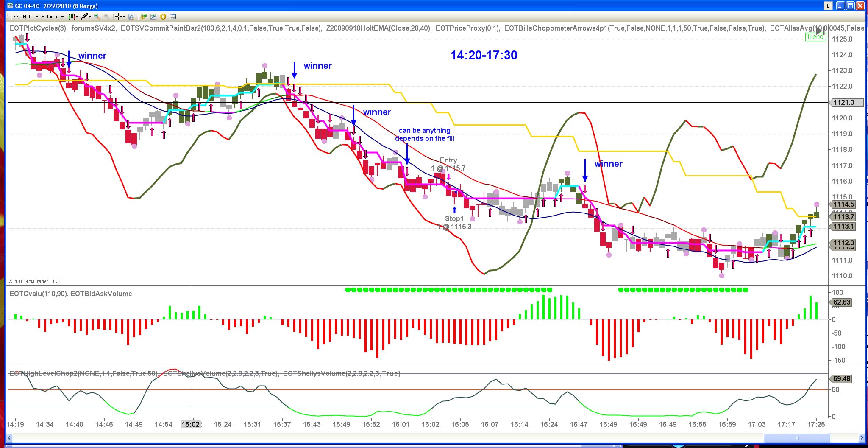This screenshot has width=868, height=448.
Task: Select the pen drawing tools icon
Action: click(85, 17)
